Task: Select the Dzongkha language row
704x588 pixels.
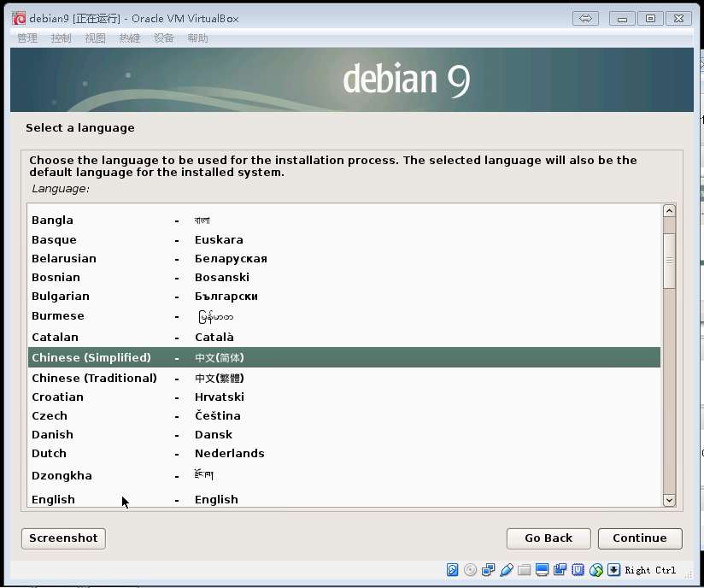Action: click(x=344, y=475)
